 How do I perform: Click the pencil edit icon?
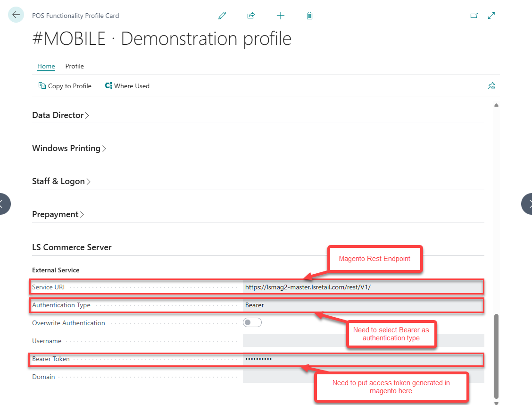click(222, 16)
